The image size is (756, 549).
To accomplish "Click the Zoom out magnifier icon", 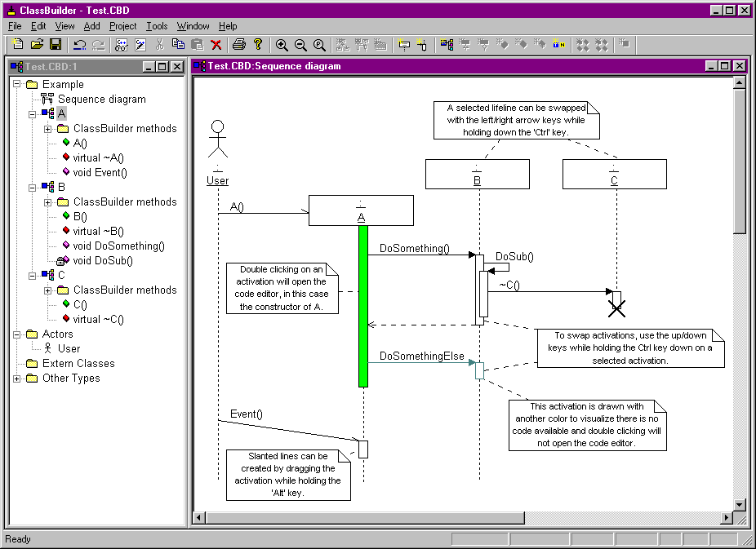I will pyautogui.click(x=300, y=45).
